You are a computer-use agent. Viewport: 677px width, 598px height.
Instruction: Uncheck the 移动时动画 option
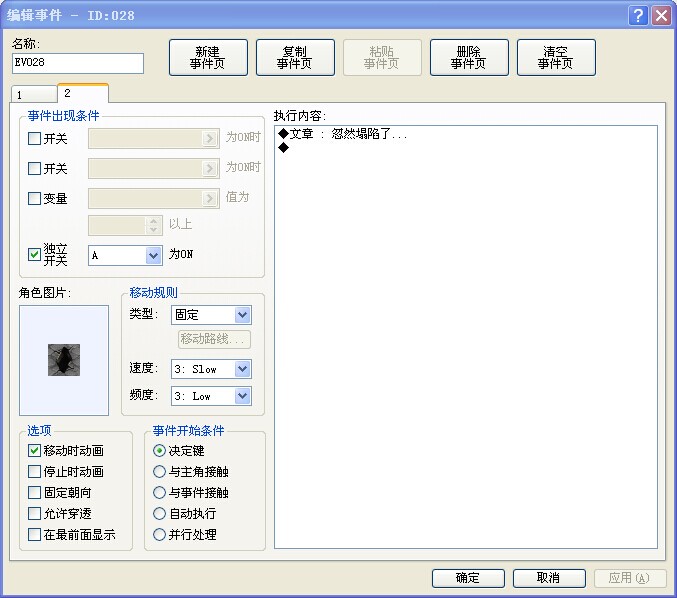pos(34,451)
